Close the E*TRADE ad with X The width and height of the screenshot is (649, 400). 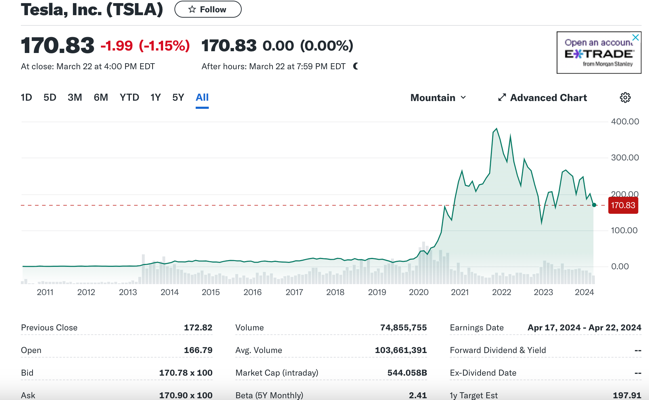point(635,38)
